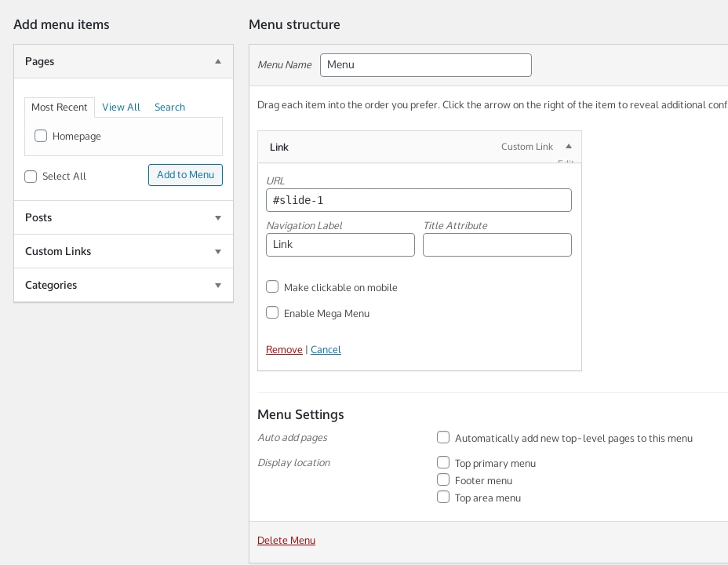Check the Homepage page checkbox
This screenshot has width=728, height=565.
click(x=41, y=136)
